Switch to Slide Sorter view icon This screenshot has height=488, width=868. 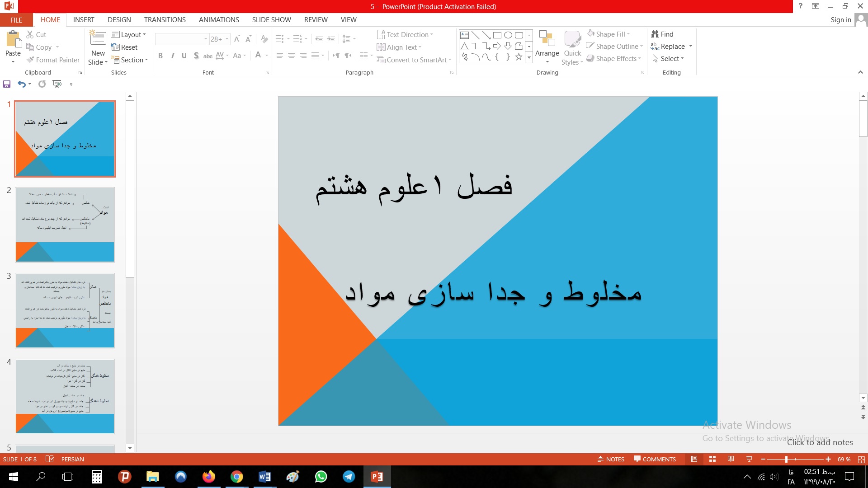click(x=712, y=459)
